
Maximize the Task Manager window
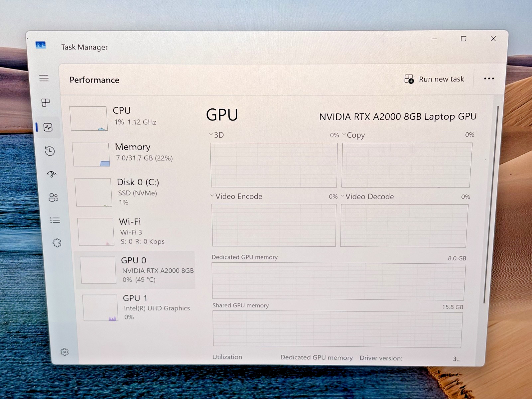(464, 39)
